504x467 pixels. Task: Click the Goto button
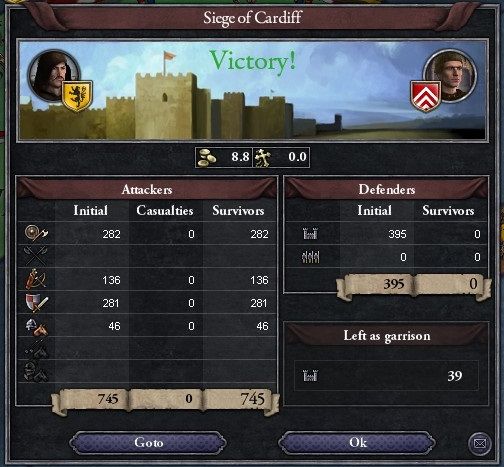[x=148, y=443]
